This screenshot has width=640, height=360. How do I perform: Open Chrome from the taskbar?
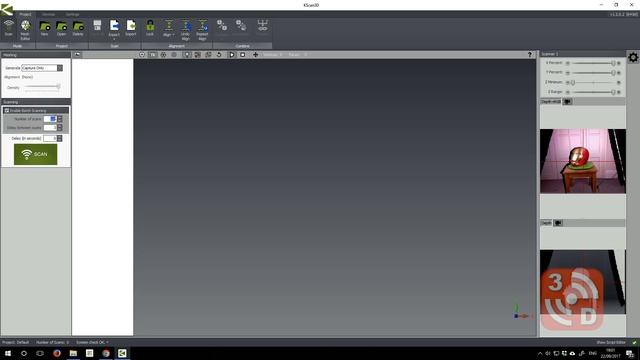[106, 353]
